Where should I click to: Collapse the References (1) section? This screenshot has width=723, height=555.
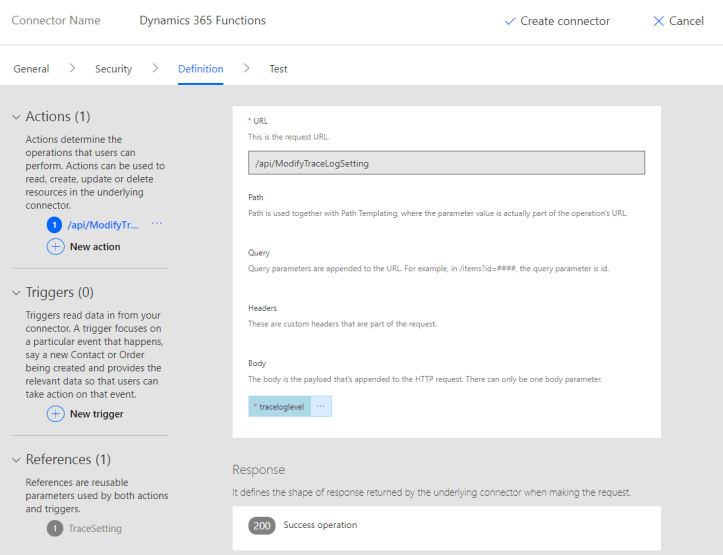click(16, 460)
